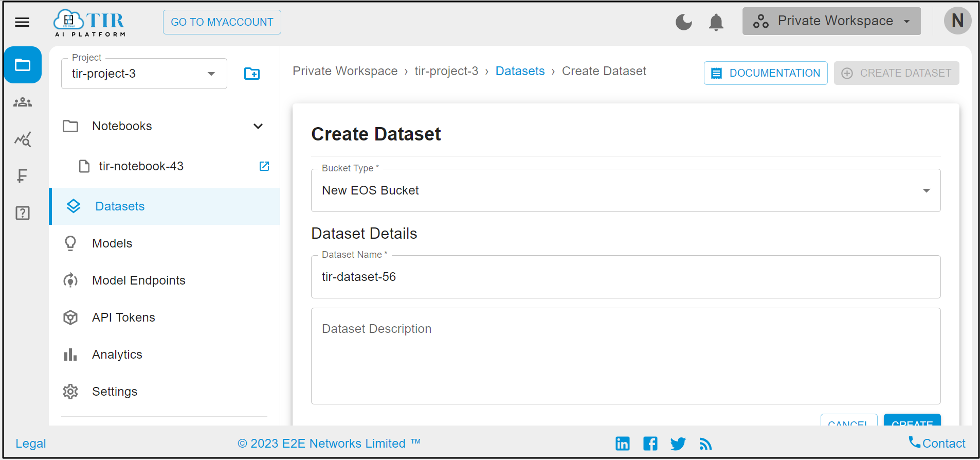980x460 pixels.
Task: Focus the Dataset Name input field
Action: tap(626, 277)
